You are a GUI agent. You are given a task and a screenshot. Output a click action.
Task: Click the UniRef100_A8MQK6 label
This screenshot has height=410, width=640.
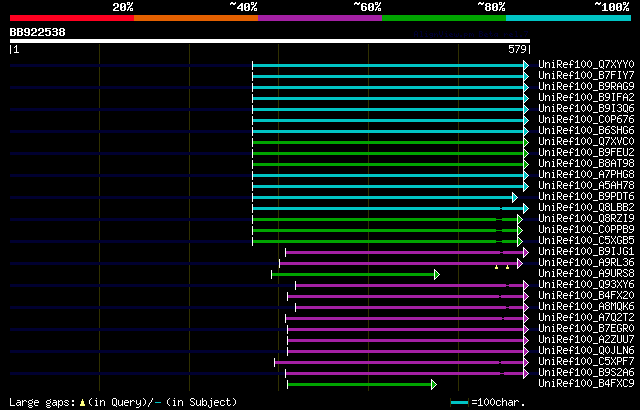point(586,307)
